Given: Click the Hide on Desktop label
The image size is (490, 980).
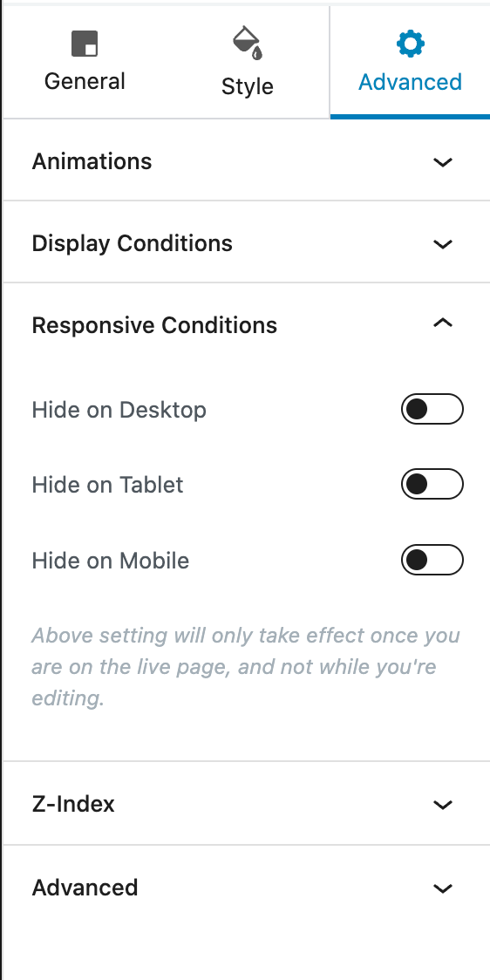Looking at the screenshot, I should (x=119, y=410).
